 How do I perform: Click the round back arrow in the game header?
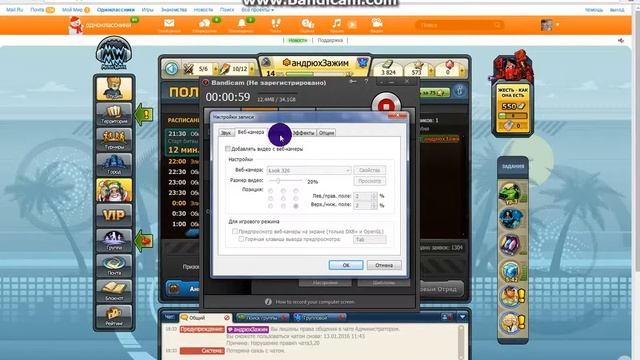coord(171,68)
